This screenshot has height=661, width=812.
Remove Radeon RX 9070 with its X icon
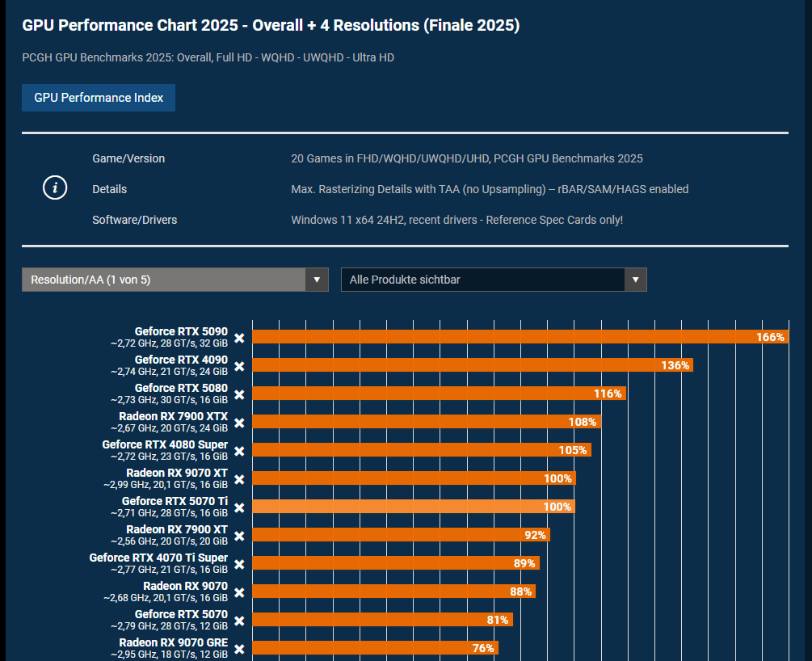coord(239,592)
